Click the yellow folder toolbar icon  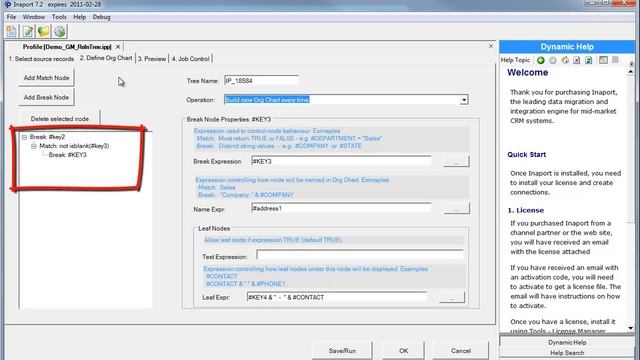43,31
